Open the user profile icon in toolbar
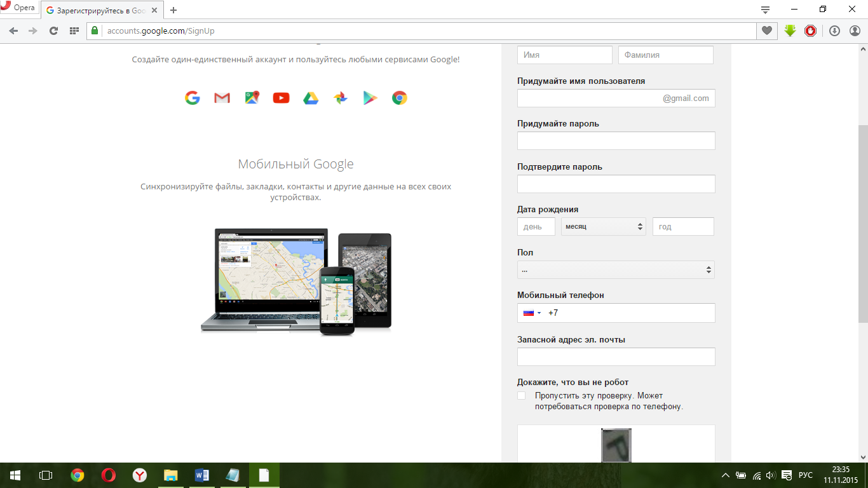868x488 pixels. click(855, 30)
